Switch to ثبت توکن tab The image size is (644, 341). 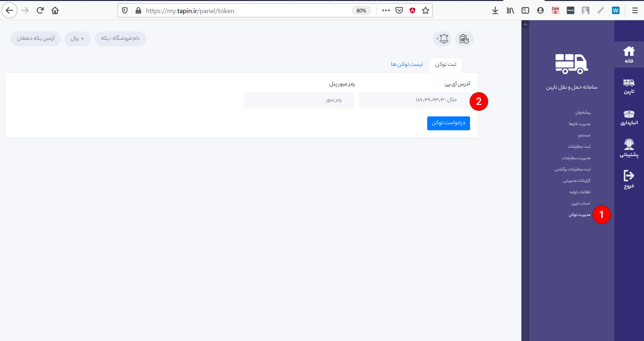[x=446, y=64]
